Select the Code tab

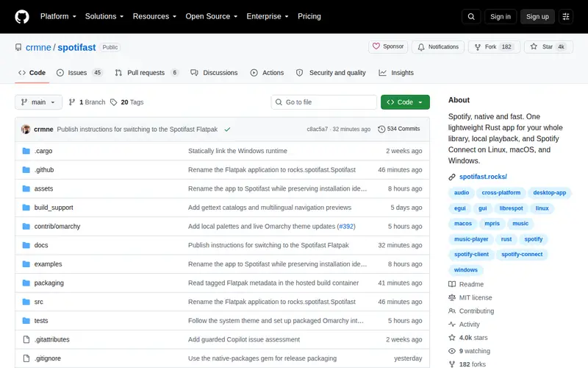32,73
